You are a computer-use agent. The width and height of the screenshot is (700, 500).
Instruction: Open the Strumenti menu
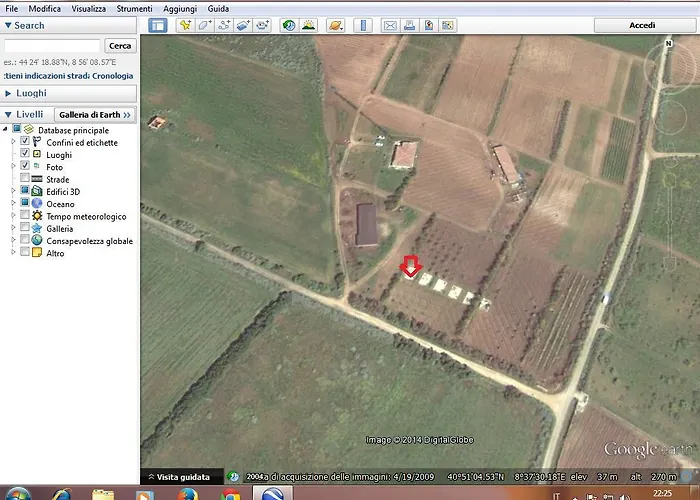tap(134, 8)
